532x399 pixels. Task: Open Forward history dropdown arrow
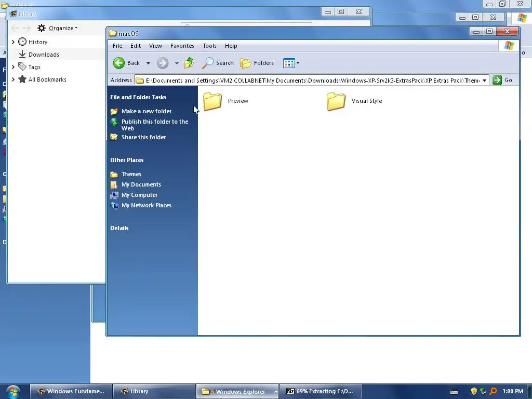tap(177, 63)
